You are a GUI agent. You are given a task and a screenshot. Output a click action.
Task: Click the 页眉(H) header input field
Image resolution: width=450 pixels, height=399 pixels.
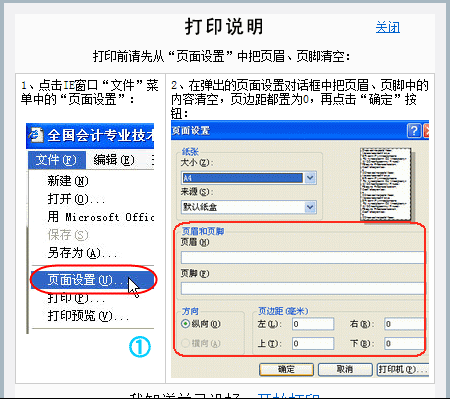point(303,258)
